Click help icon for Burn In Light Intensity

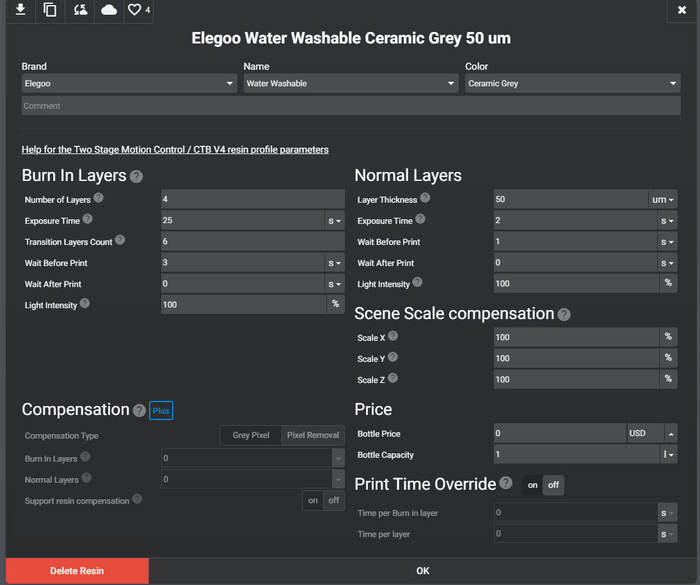(x=85, y=303)
